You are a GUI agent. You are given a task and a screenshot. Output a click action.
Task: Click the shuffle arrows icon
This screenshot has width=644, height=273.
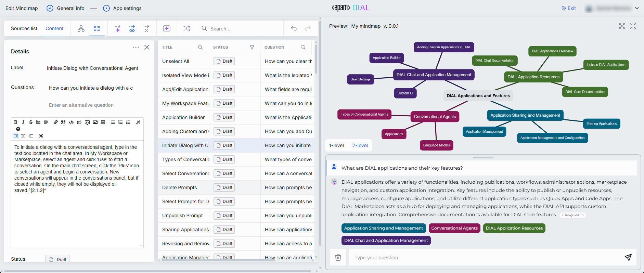[187, 28]
